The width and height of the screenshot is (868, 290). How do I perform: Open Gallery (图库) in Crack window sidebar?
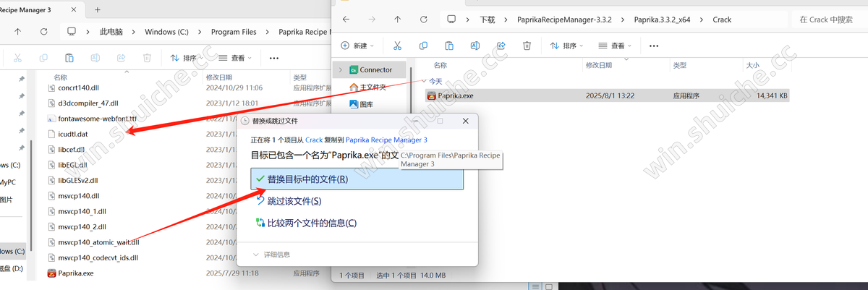[x=361, y=104]
